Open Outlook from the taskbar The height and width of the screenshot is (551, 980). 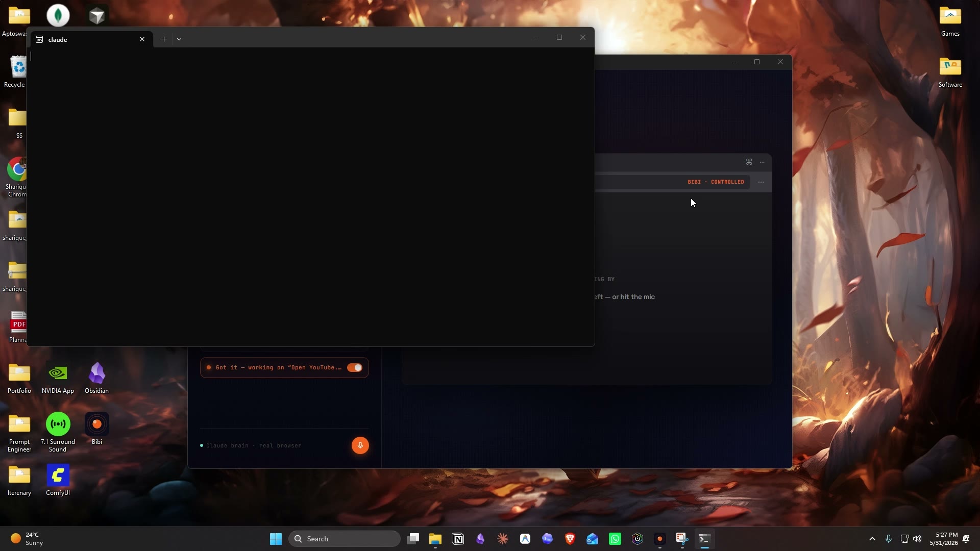593,539
